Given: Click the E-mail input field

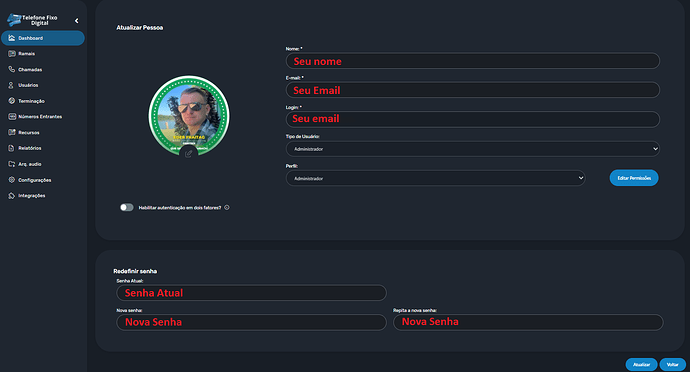Looking at the screenshot, I should (x=473, y=90).
